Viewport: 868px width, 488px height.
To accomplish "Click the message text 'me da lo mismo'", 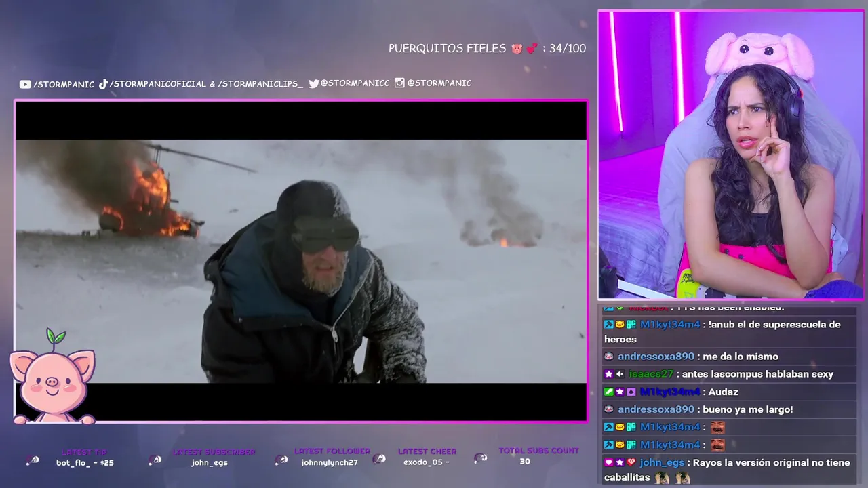I will [x=741, y=357].
